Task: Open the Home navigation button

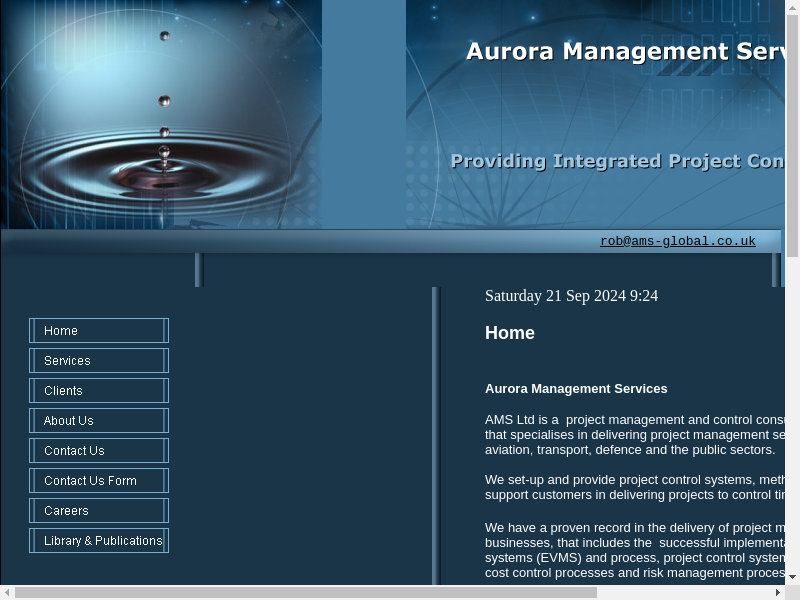Action: click(x=99, y=331)
